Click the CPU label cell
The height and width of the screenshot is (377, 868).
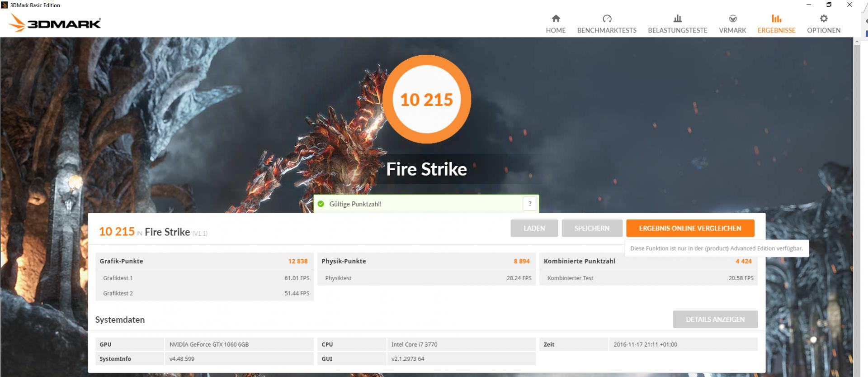tap(352, 344)
